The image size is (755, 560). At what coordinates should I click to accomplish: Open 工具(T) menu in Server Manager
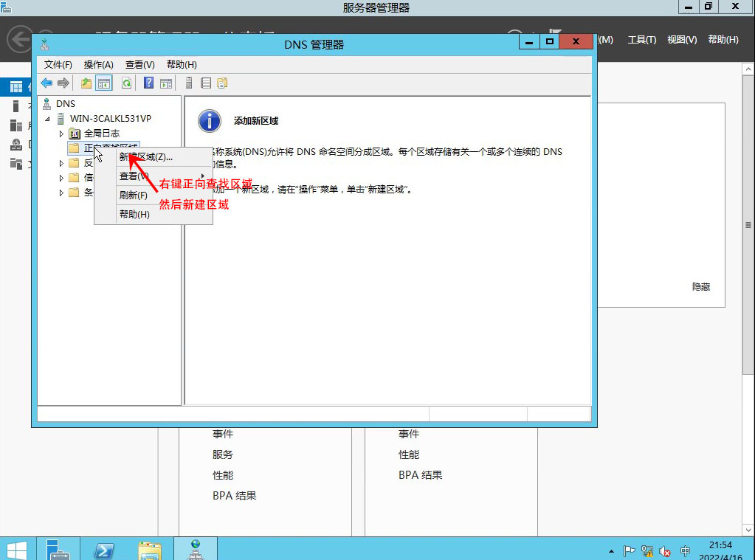tap(642, 40)
